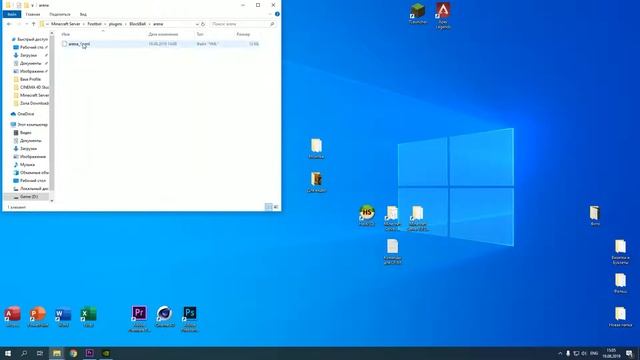Open recent locations dropdown arrow
Viewport: 640px width, 360px height.
[x=26, y=24]
